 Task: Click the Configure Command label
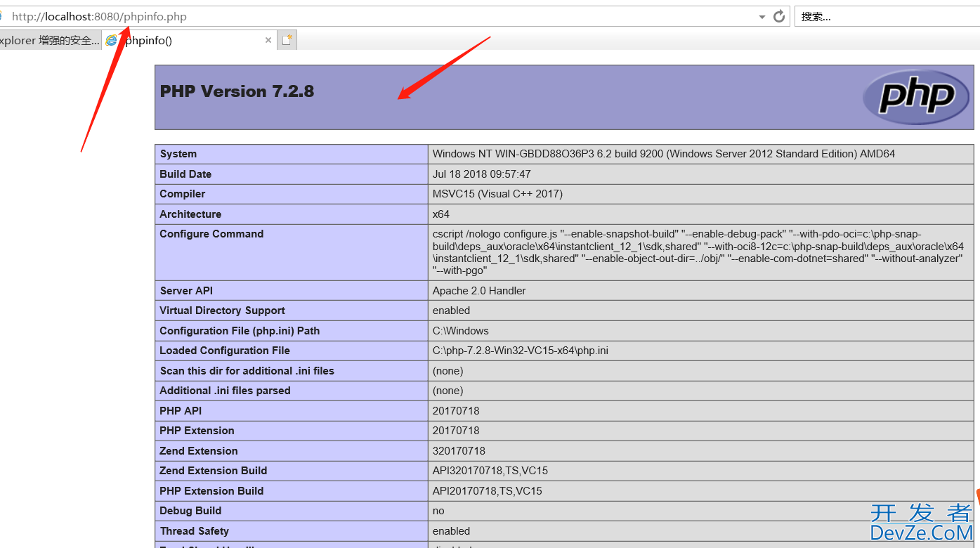pyautogui.click(x=211, y=234)
